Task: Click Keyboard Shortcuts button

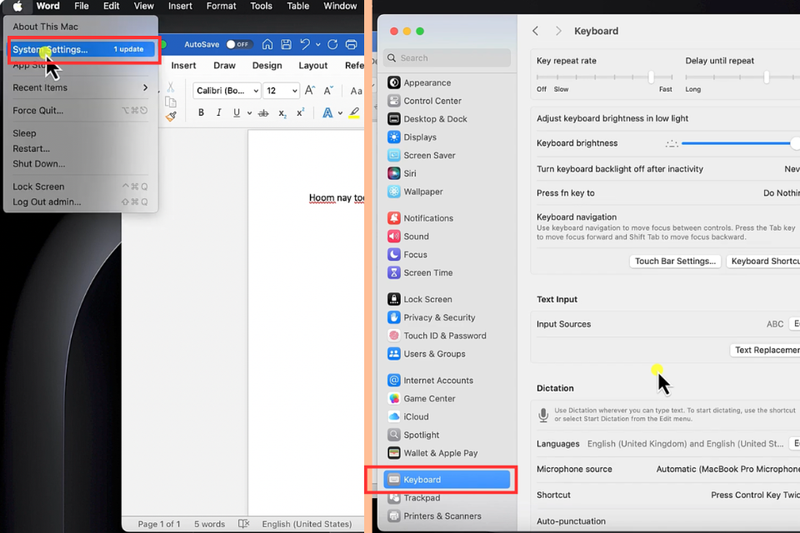Action: click(x=763, y=261)
